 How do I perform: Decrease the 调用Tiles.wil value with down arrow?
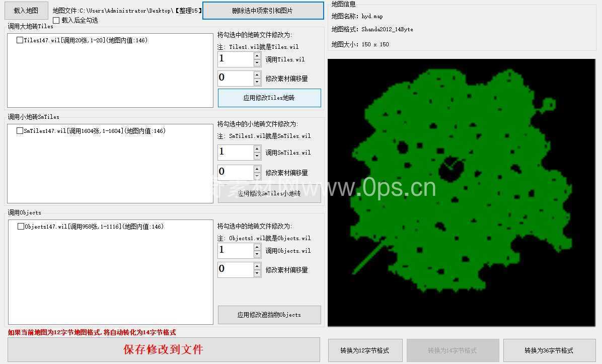pyautogui.click(x=257, y=63)
